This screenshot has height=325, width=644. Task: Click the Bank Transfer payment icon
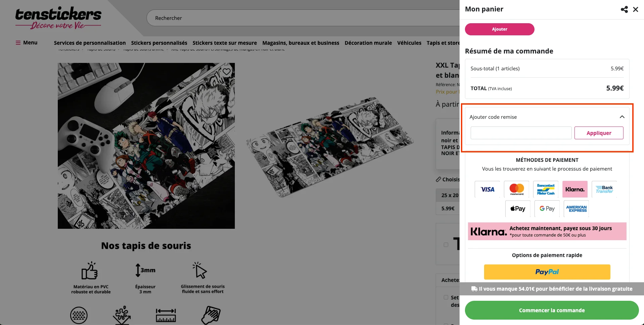(x=604, y=189)
